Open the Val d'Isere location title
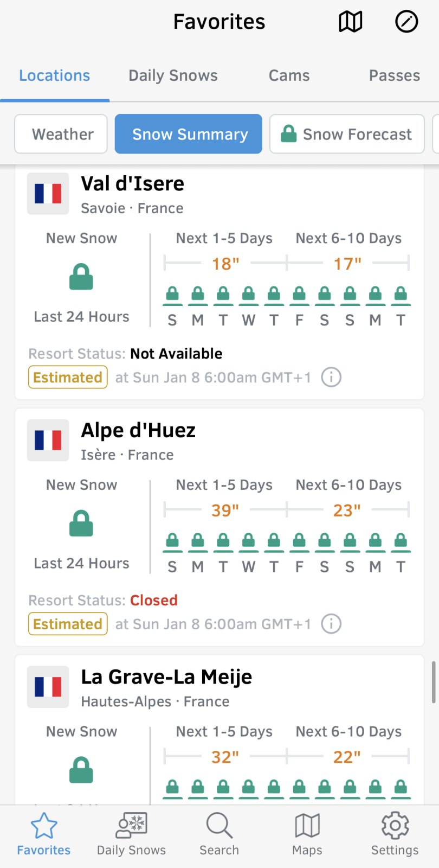The width and height of the screenshot is (439, 868). [133, 184]
